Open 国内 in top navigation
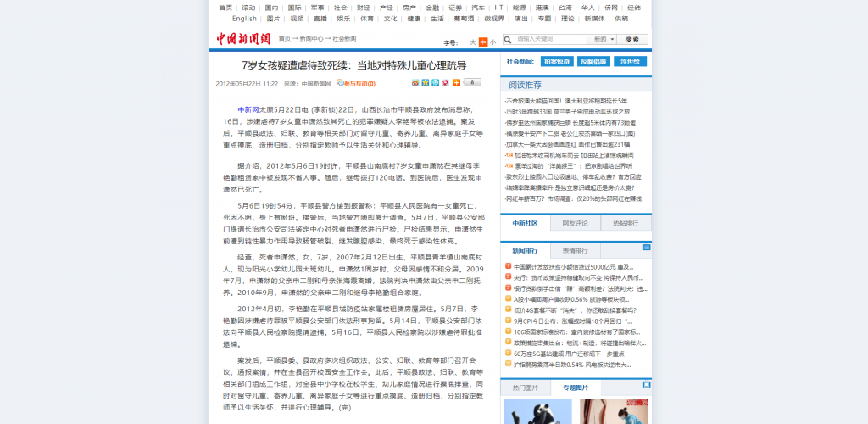Viewport: 868px width, 424px height. [271, 8]
